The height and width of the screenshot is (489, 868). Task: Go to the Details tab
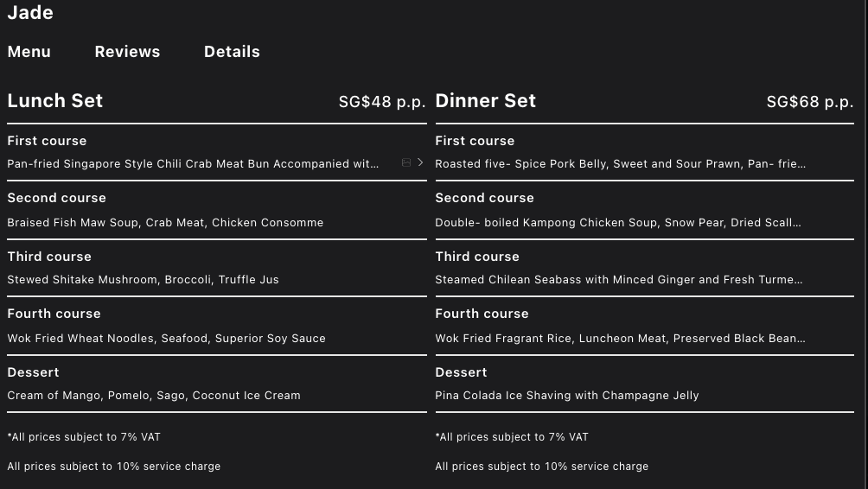pyautogui.click(x=232, y=52)
